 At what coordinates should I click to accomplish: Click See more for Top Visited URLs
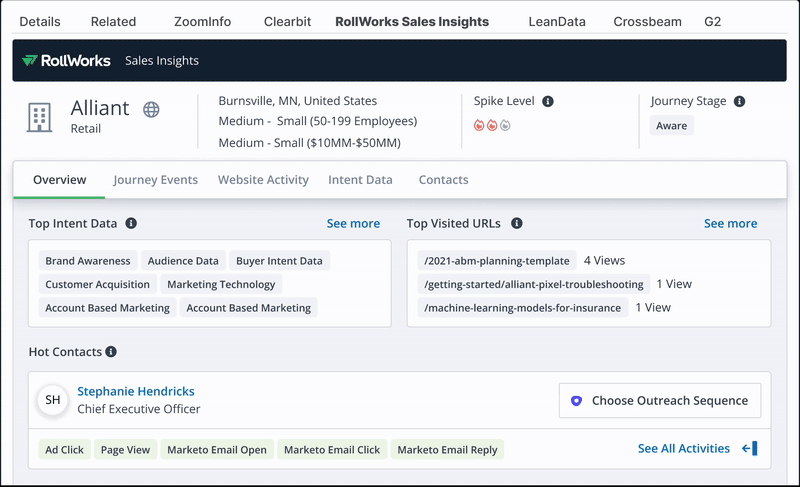(731, 223)
